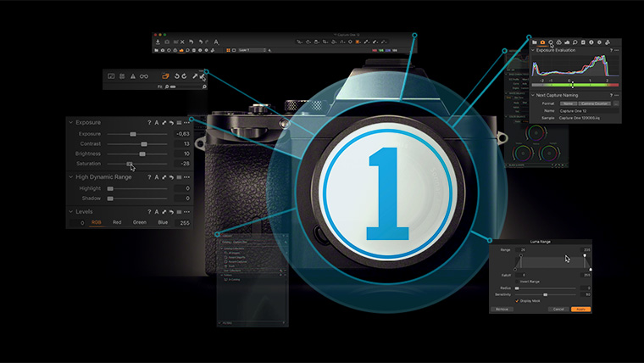
Task: Click the Levels white point field 255
Action: coord(183,223)
